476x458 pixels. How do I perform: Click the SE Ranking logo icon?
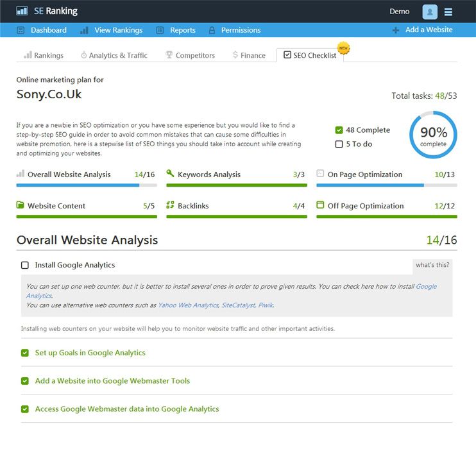click(22, 12)
